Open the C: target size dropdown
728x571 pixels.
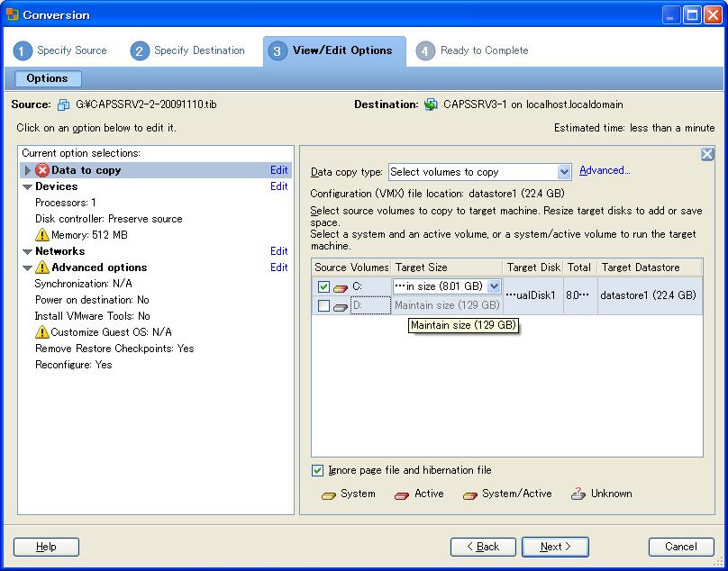coord(494,286)
